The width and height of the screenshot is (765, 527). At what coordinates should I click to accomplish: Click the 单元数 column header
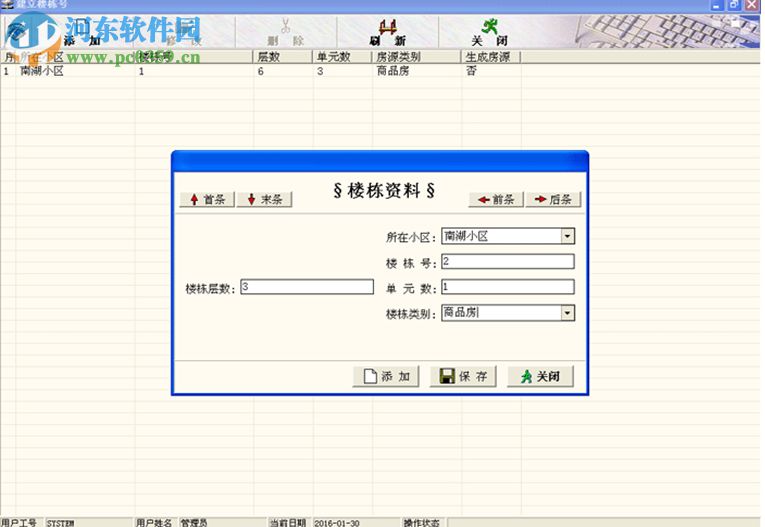[342, 57]
